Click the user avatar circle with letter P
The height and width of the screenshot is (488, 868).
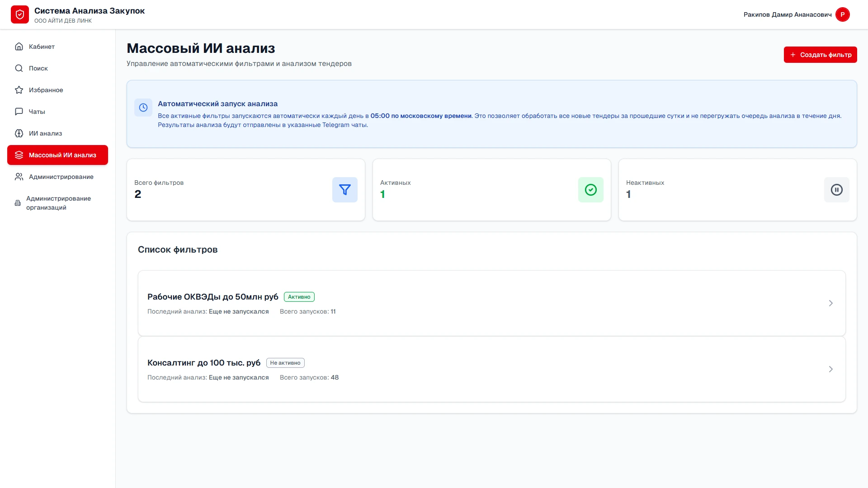point(842,14)
